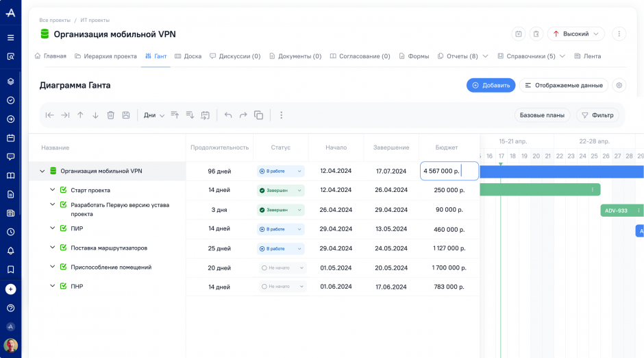The height and width of the screenshot is (358, 644).
Task: Click the save diskette icon in Gantt toolbar
Action: click(x=126, y=115)
